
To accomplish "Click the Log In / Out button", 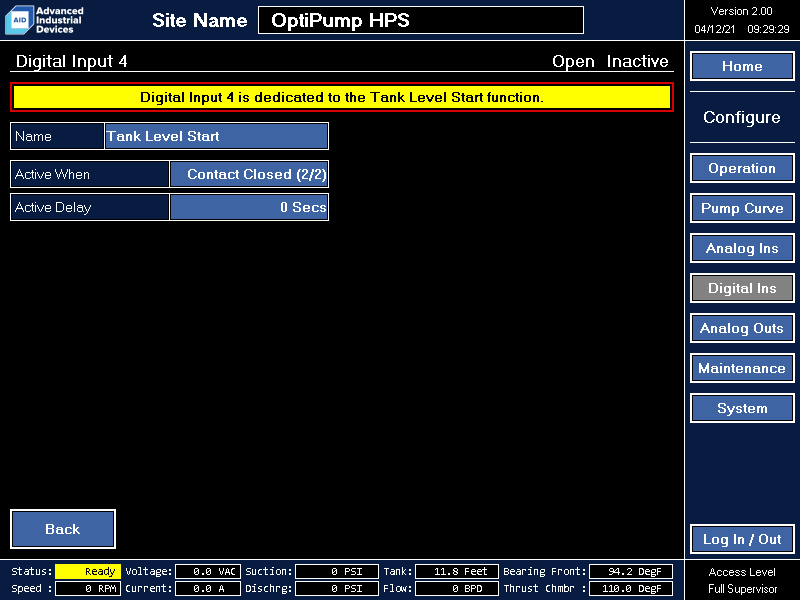I will 742,539.
